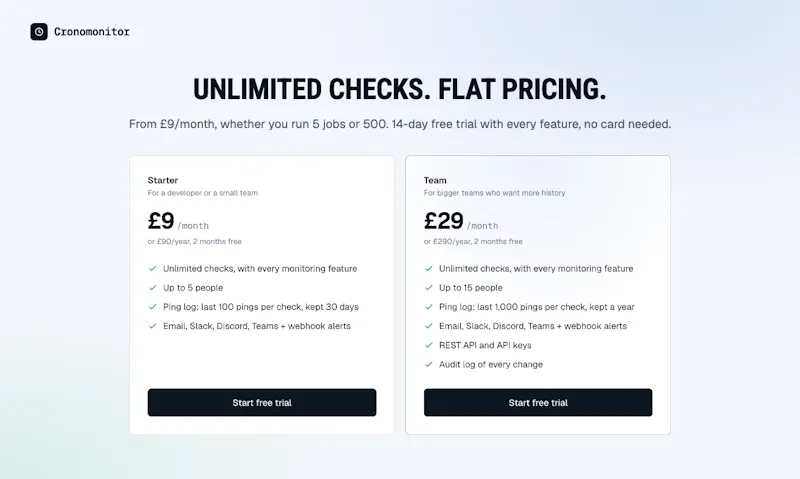Click the £290/year annual pricing note
Screen dimensions: 800x479
473,241
